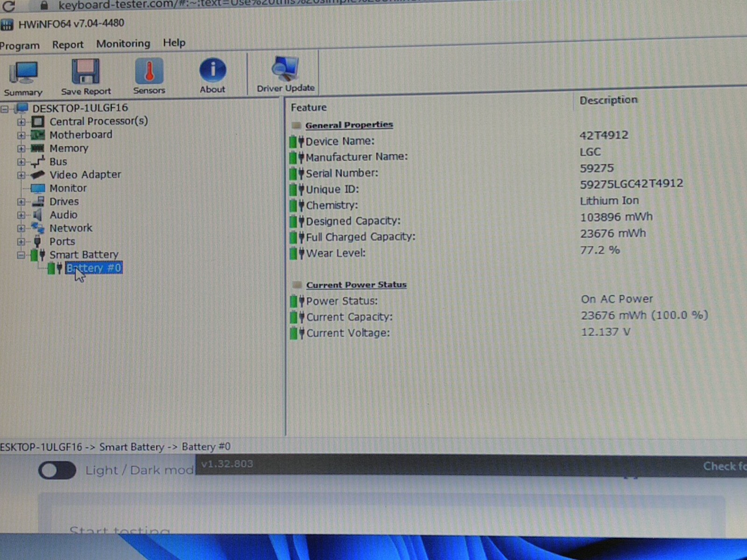The width and height of the screenshot is (747, 560).
Task: Select the Ports tree item label
Action: tap(62, 242)
